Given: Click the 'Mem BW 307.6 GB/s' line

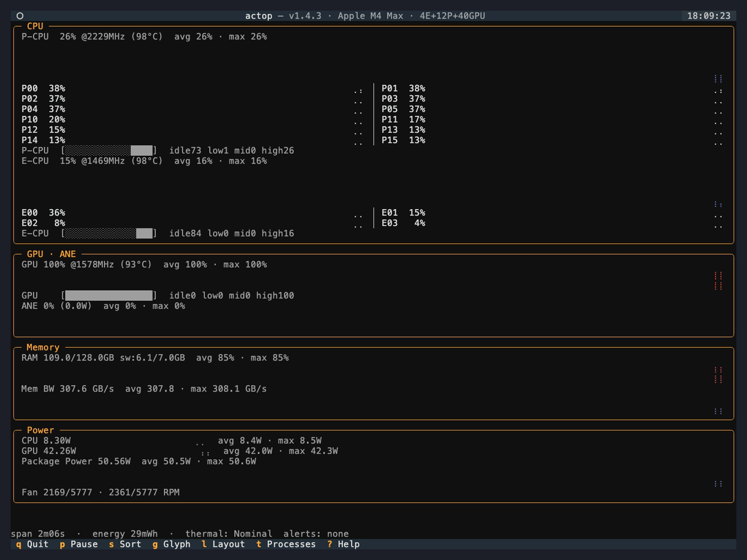Looking at the screenshot, I should pos(144,389).
